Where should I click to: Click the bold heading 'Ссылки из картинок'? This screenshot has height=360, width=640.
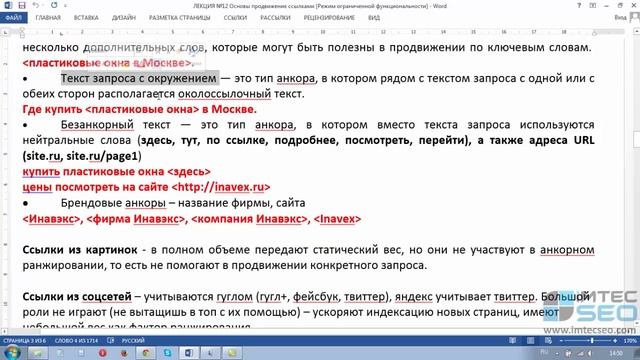coord(80,250)
